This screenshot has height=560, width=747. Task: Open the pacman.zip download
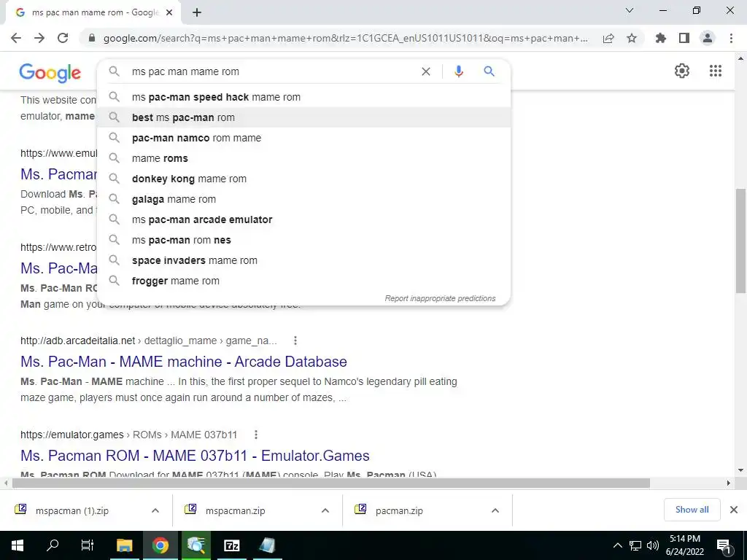399,510
